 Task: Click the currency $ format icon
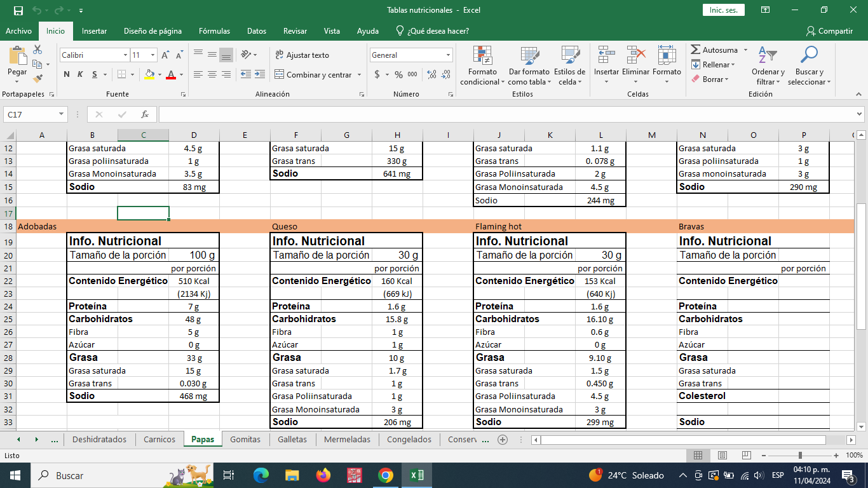tap(377, 74)
